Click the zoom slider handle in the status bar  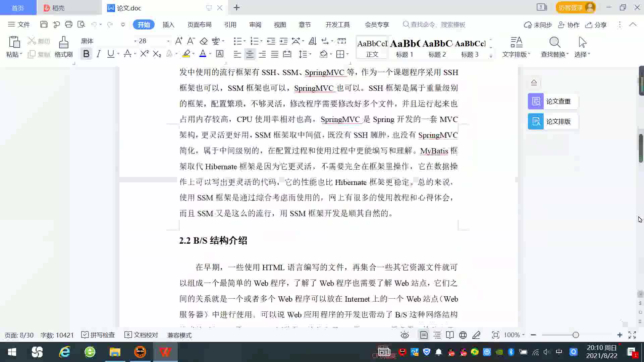(576, 335)
